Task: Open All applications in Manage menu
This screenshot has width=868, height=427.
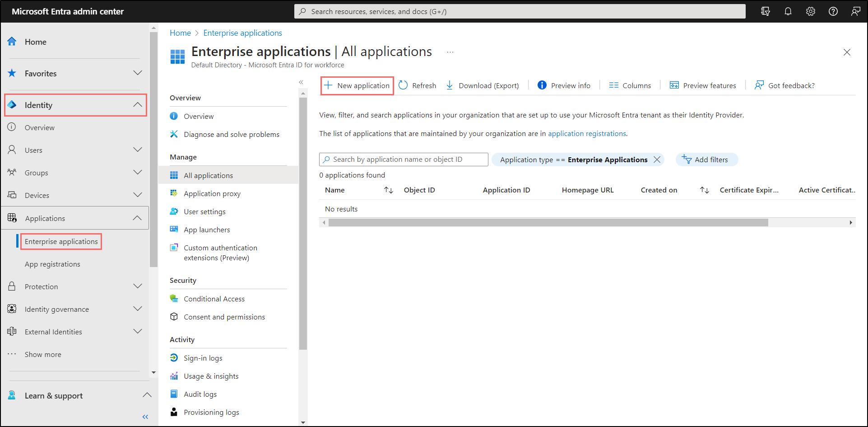Action: click(x=228, y=175)
